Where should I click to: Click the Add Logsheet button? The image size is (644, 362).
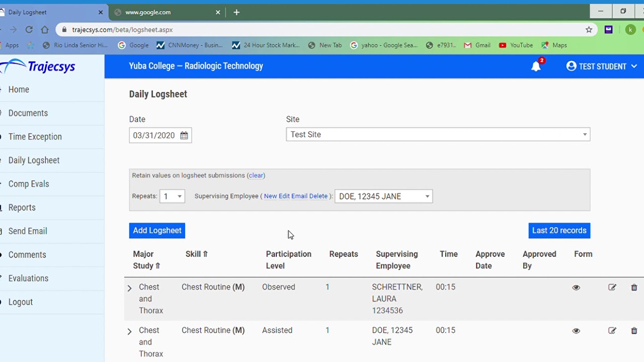[157, 231]
